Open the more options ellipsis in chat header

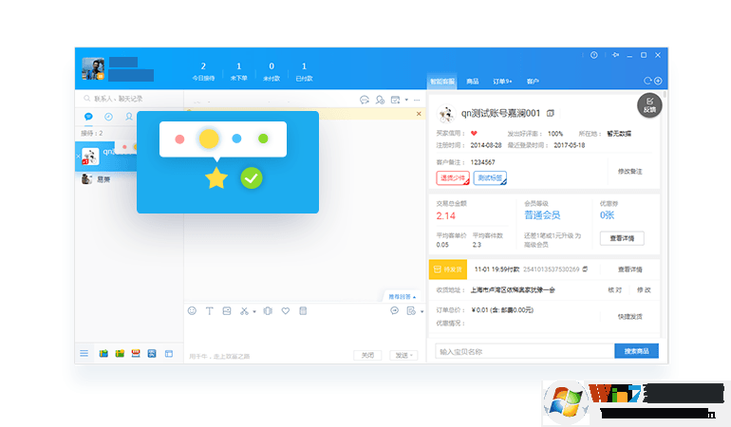point(417,100)
